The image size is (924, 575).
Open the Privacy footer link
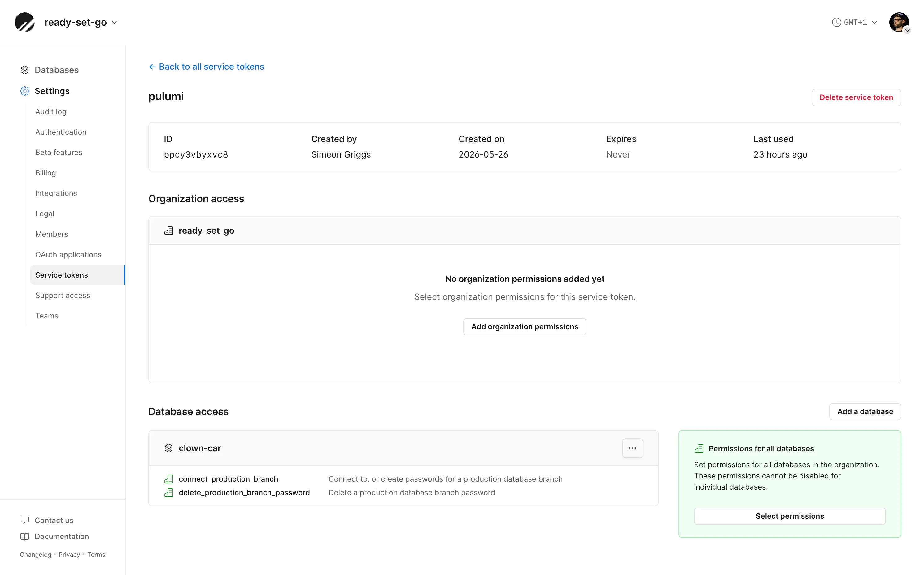tap(69, 555)
